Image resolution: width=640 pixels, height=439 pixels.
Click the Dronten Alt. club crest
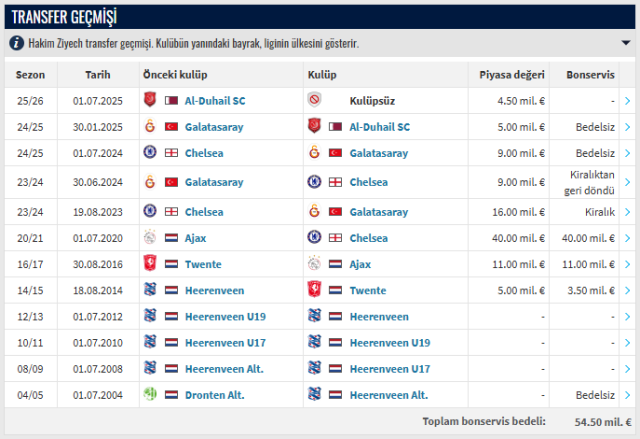(x=150, y=394)
